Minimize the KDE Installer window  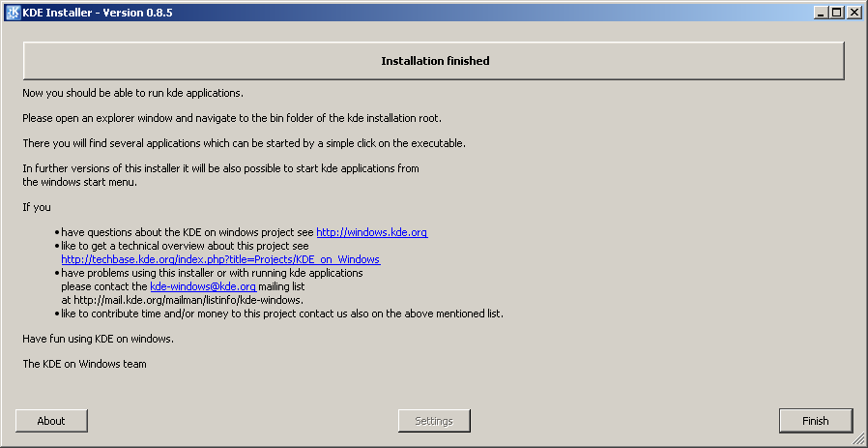tap(821, 13)
